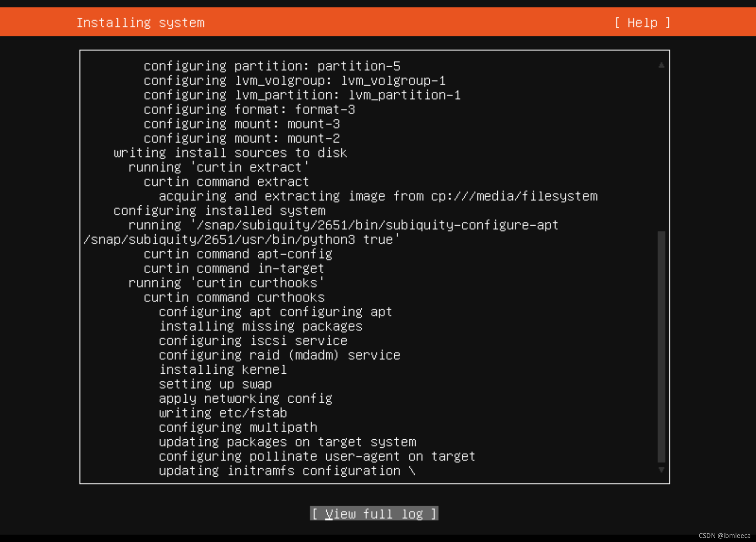756x542 pixels.
Task: Click the scroll down arrow in log
Action: [661, 470]
